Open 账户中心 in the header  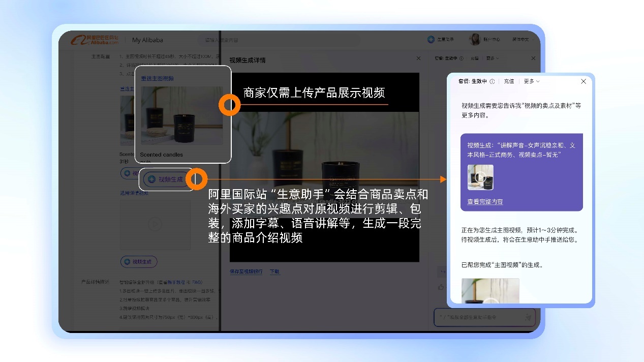(491, 40)
